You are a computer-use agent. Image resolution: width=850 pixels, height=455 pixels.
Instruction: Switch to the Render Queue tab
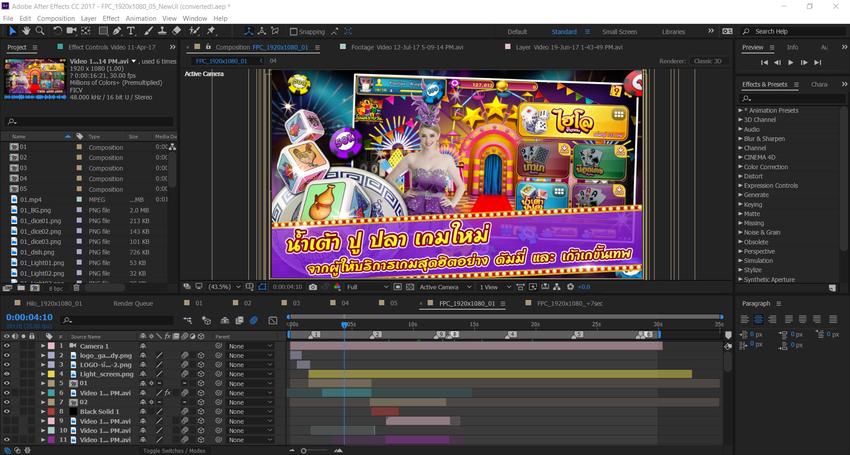tap(133, 304)
